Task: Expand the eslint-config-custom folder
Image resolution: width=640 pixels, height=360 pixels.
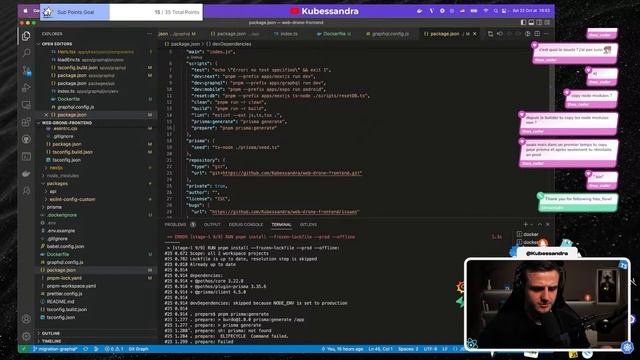Action: tap(72, 199)
